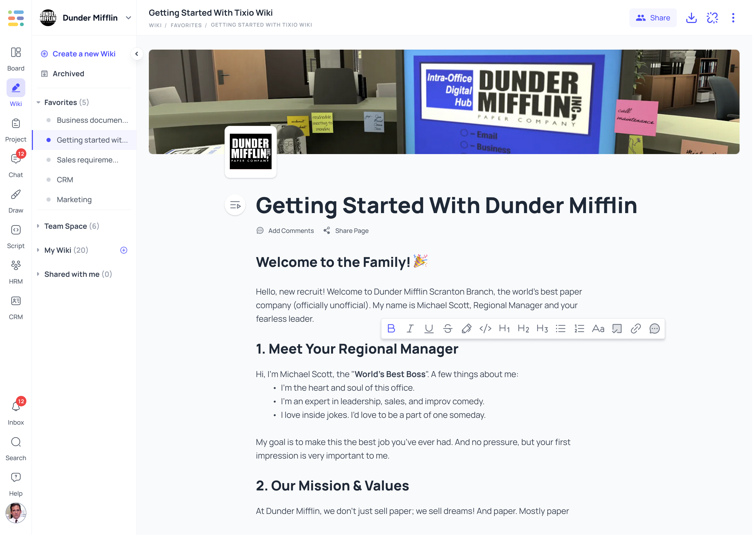Image resolution: width=756 pixels, height=539 pixels.
Task: Select the highlighter marker tool
Action: [466, 329]
